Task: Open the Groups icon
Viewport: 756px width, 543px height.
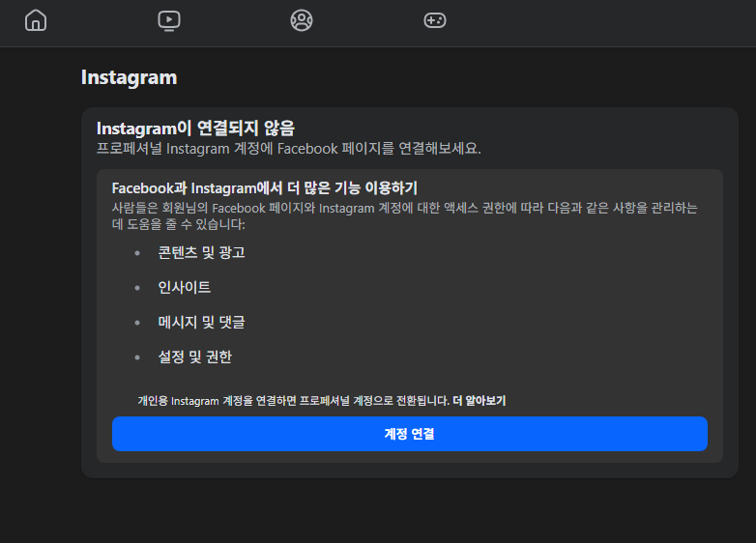Action: pos(302,20)
